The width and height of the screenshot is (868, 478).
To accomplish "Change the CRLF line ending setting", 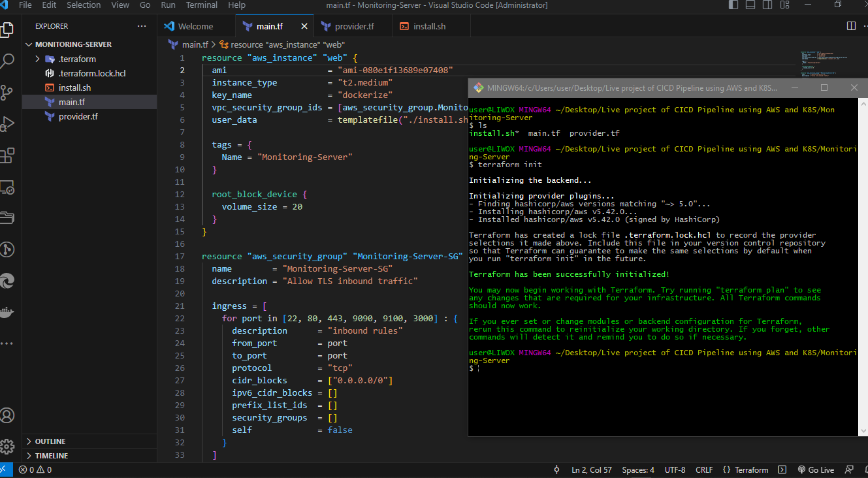I will [x=704, y=470].
